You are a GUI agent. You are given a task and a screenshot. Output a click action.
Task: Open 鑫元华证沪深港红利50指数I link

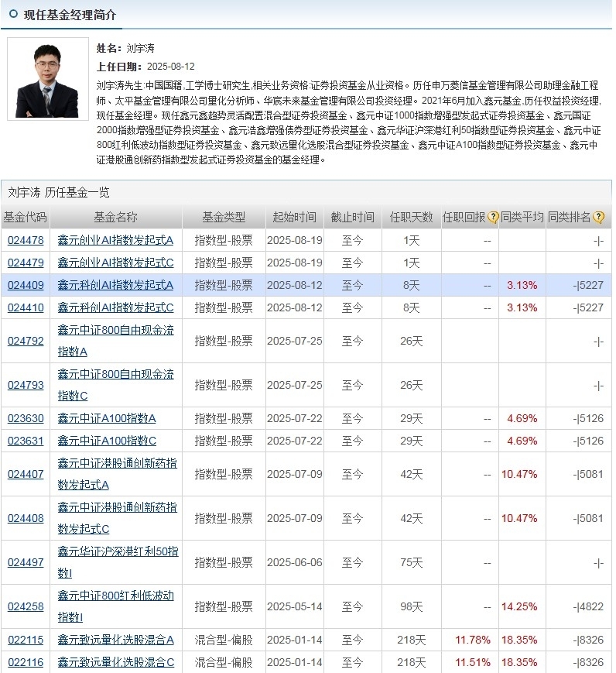tap(118, 562)
